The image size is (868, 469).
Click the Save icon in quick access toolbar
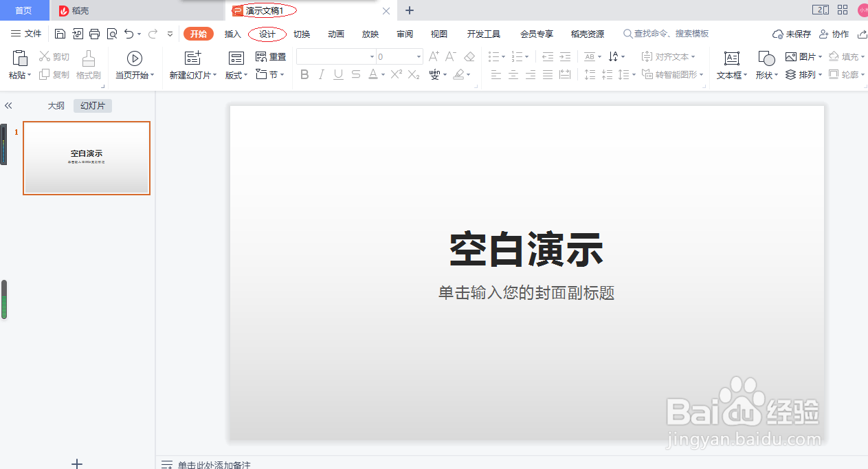[60, 34]
